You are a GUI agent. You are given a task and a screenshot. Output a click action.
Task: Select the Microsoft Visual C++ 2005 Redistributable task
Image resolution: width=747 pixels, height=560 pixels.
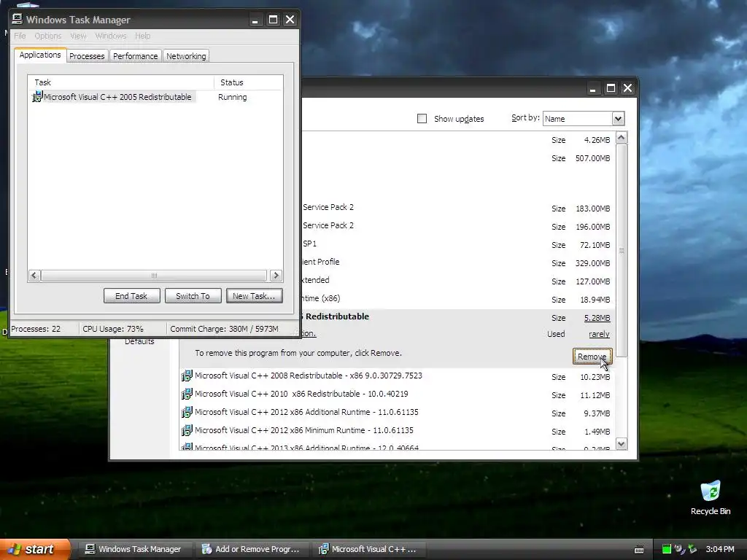click(117, 97)
